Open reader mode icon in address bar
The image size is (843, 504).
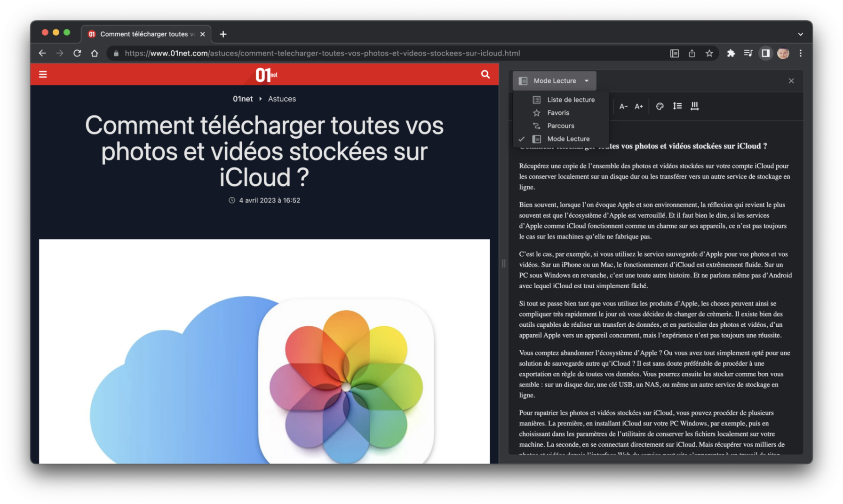tap(674, 53)
